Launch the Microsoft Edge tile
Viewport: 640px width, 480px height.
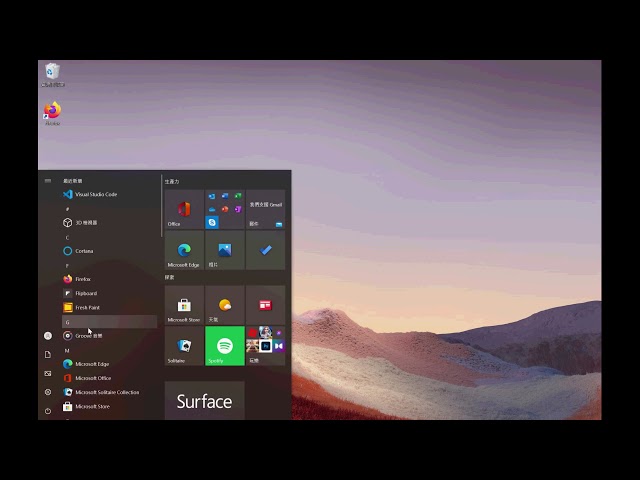tap(184, 250)
